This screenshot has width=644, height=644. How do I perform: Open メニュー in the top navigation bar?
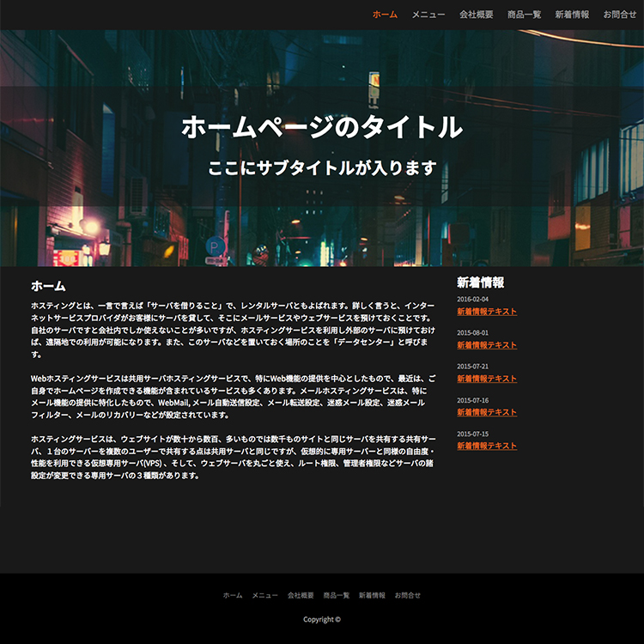(x=428, y=15)
